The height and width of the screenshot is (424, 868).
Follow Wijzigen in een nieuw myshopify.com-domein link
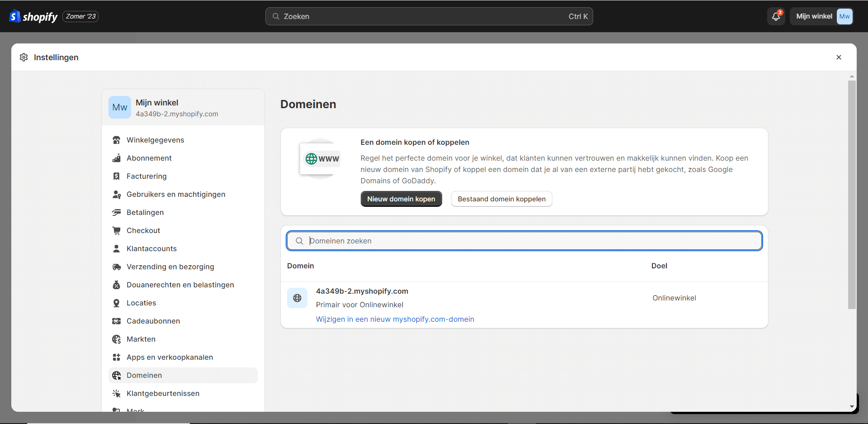coord(395,319)
